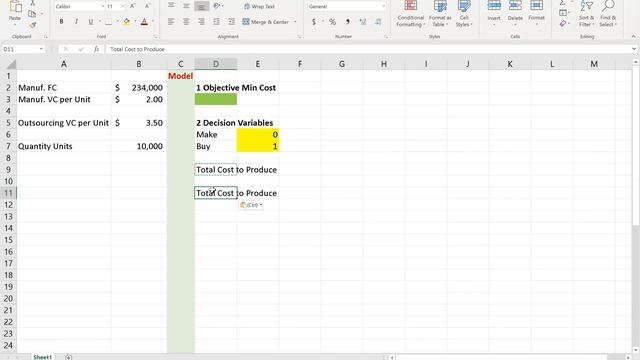This screenshot has width=640, height=360.
Task: Click the Clear eraser icon
Action: point(563,24)
